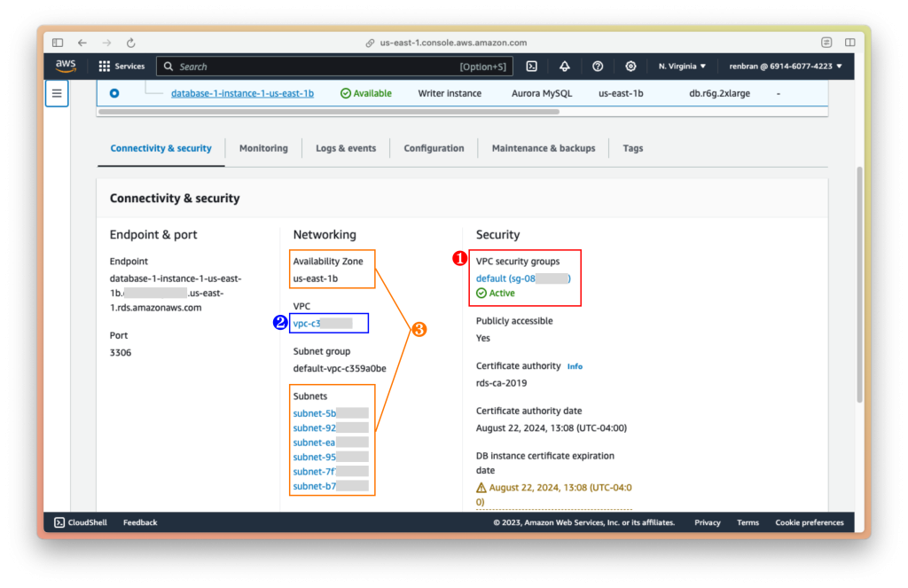Open the AWS notifications bell
This screenshot has width=908, height=588.
pyautogui.click(x=564, y=66)
